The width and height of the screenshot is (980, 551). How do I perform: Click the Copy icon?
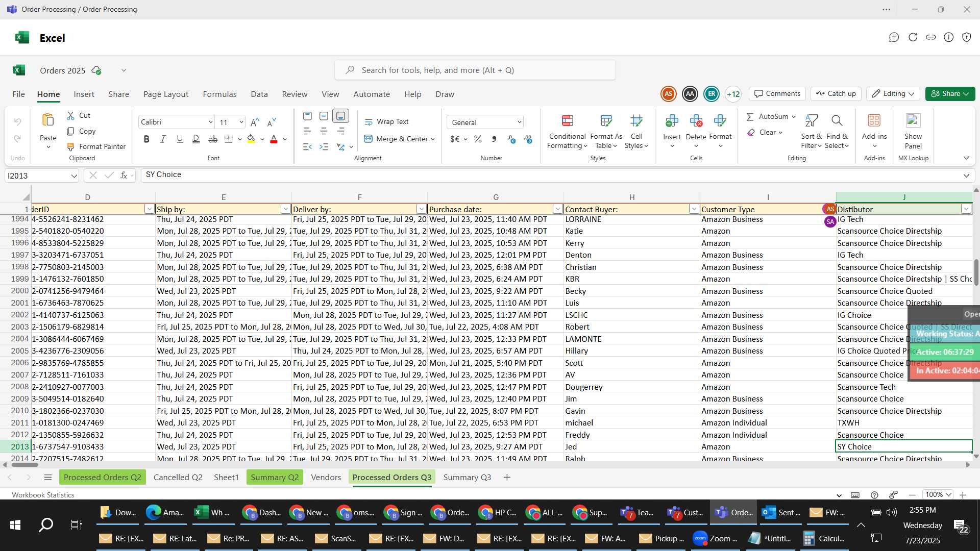pos(71,131)
